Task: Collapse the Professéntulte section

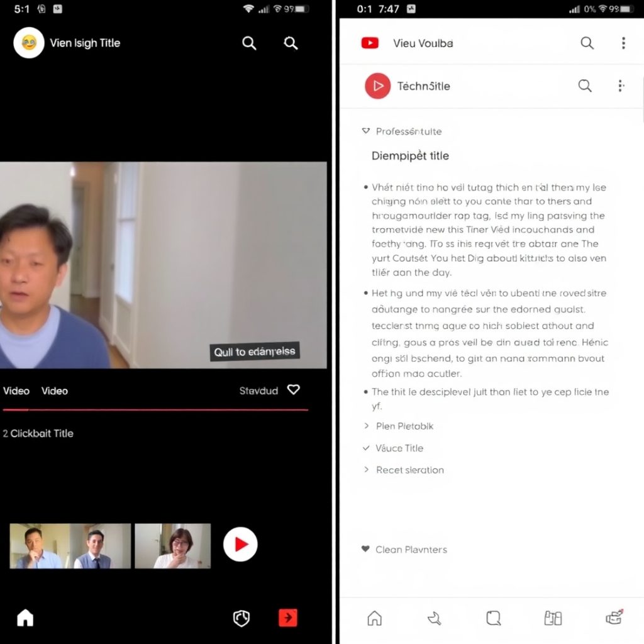Action: [366, 131]
